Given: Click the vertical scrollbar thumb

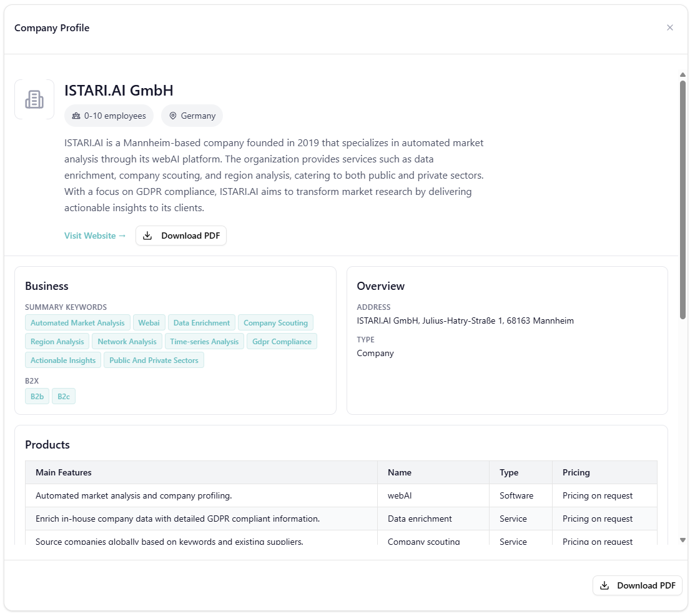Looking at the screenshot, I should (x=683, y=200).
